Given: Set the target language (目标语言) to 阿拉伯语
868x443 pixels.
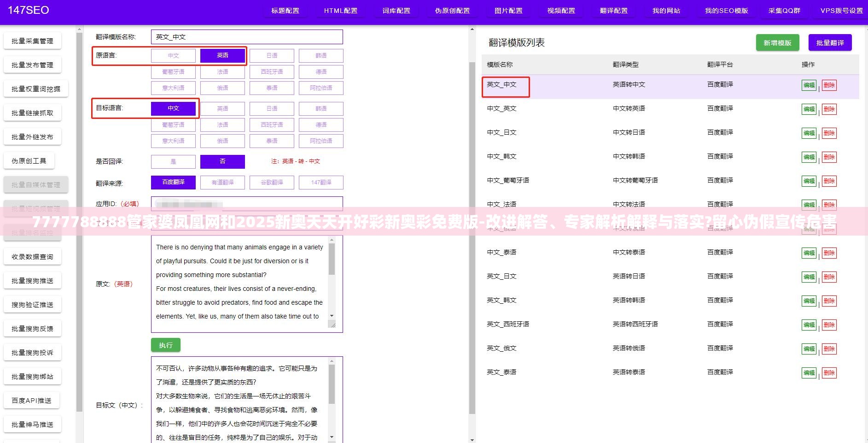Looking at the screenshot, I should click(321, 141).
